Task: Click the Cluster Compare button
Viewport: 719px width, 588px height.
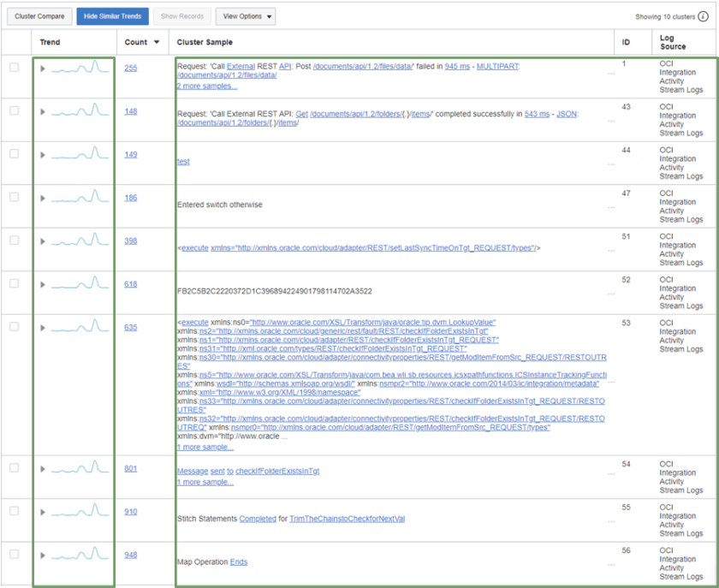Action: point(39,15)
